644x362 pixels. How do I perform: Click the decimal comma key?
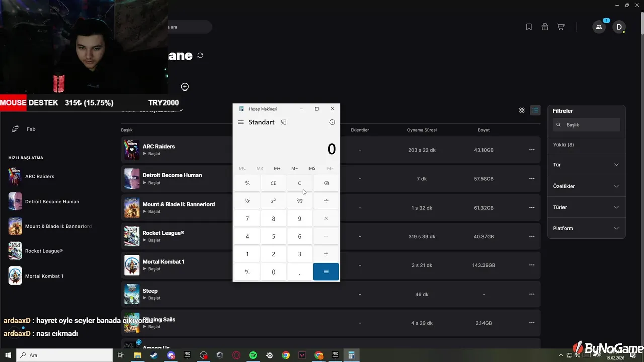click(299, 271)
